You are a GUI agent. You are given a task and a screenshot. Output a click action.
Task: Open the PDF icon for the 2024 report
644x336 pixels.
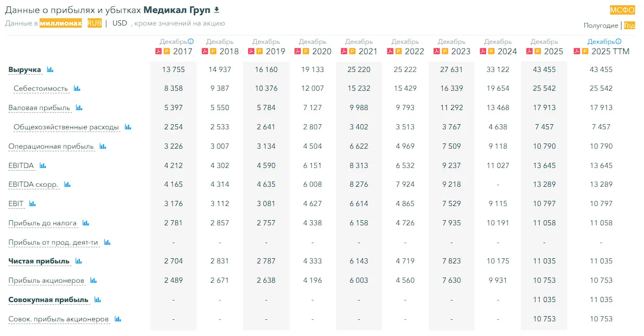click(482, 51)
